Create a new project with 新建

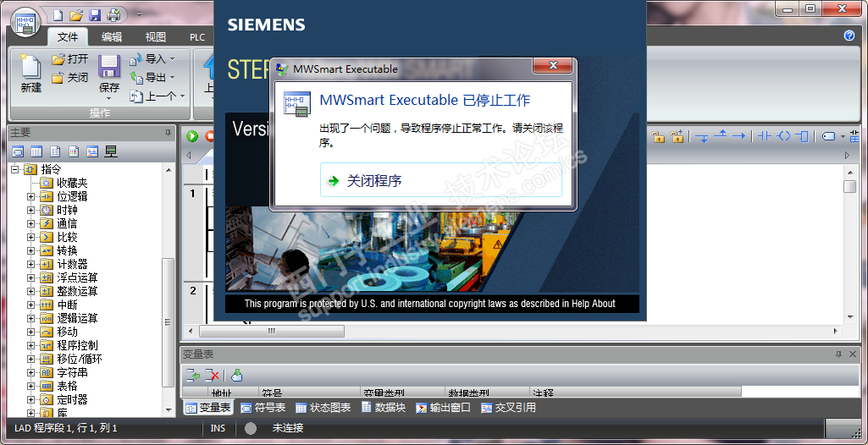tap(31, 73)
